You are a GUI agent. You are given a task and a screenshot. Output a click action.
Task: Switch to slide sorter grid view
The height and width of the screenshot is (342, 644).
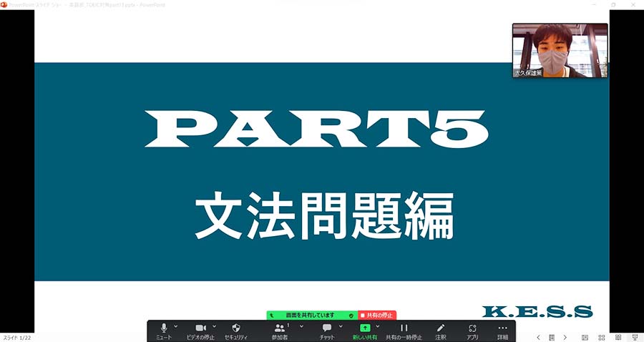tap(601, 337)
